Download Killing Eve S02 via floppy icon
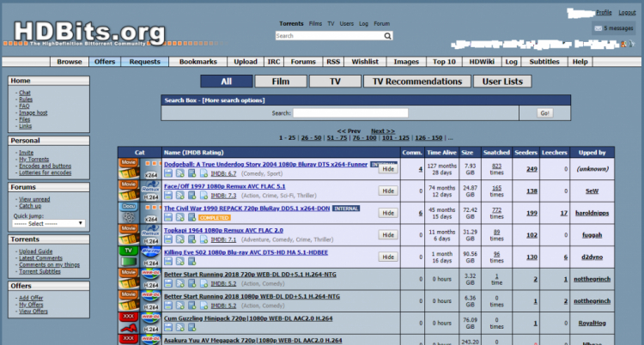The height and width of the screenshot is (345, 644). pos(168,261)
